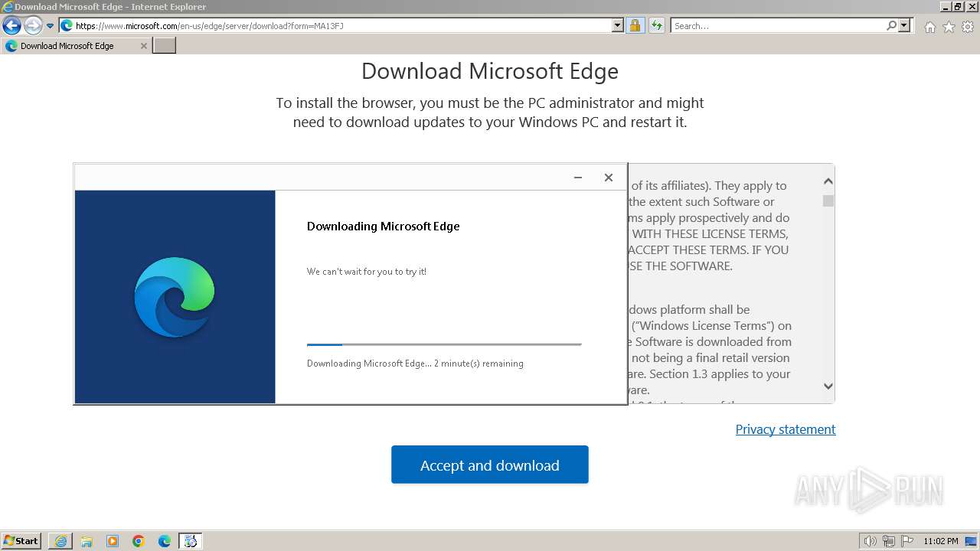Close the Edge installer dialog
The image size is (980, 551).
click(x=609, y=178)
